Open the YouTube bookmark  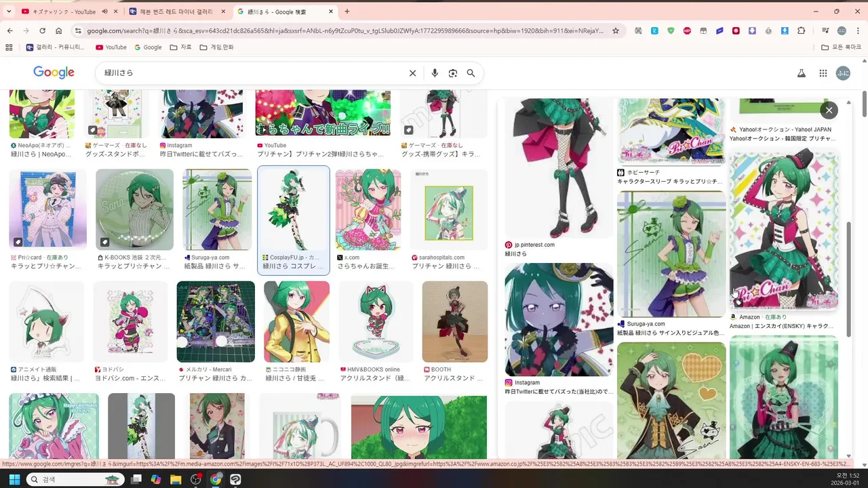(111, 47)
